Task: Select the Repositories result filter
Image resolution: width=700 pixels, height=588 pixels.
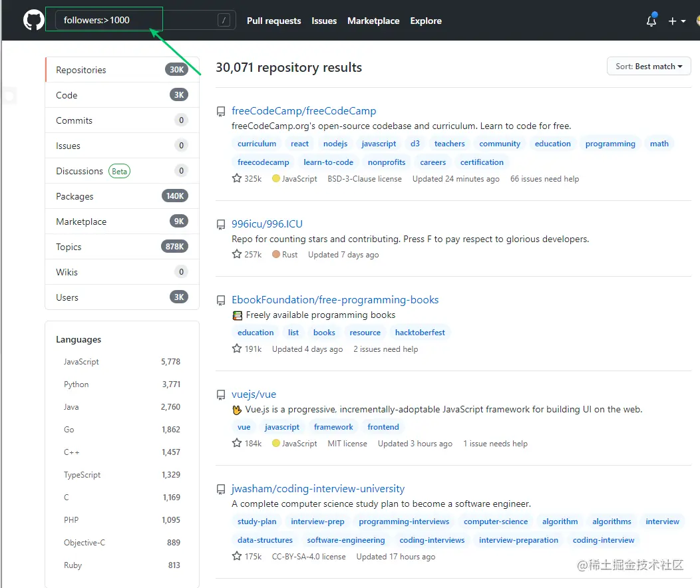Action: click(x=122, y=70)
